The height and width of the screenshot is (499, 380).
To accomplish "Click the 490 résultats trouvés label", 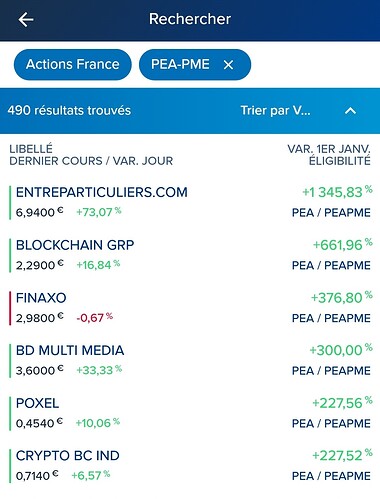I will coord(69,110).
